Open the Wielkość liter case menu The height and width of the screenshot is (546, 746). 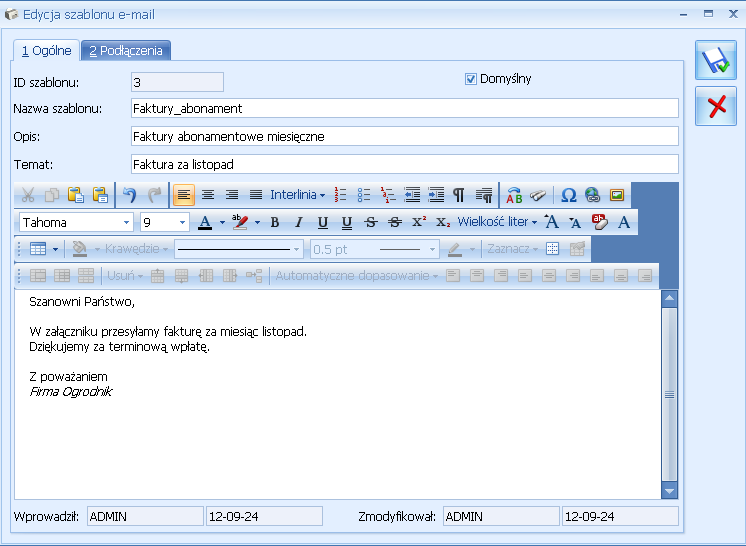point(497,222)
